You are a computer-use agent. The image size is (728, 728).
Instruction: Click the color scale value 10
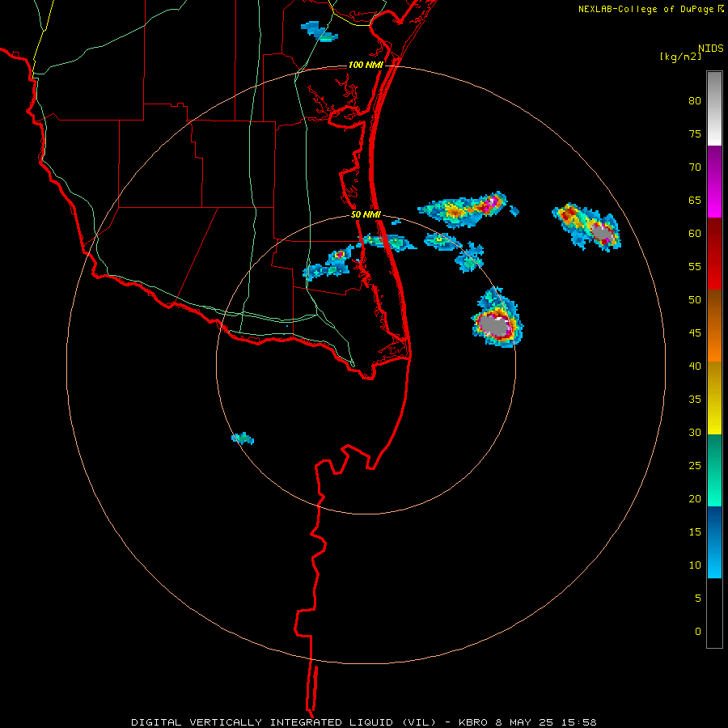pos(695,565)
